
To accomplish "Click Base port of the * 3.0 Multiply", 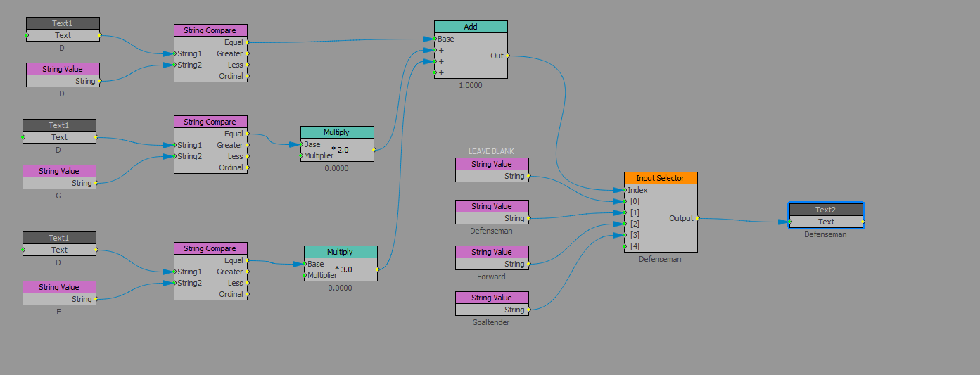I will coord(306,264).
